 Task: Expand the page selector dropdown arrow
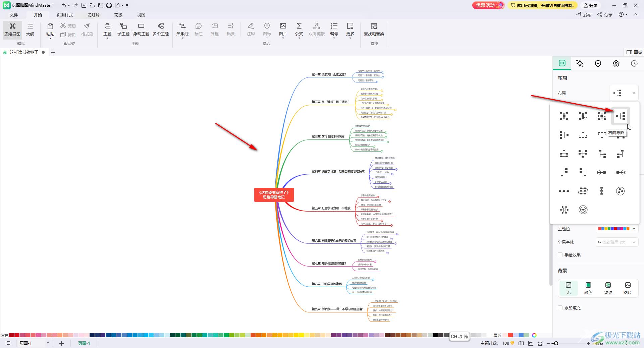[x=48, y=343]
